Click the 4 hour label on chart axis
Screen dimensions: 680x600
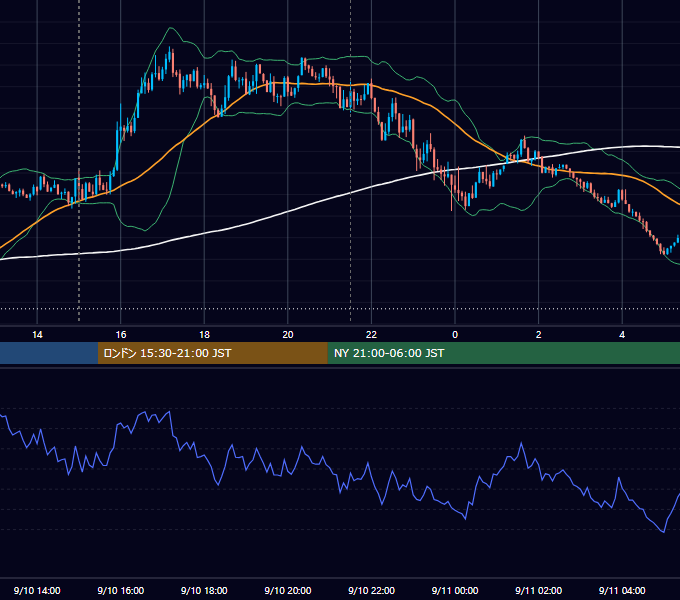coord(622,335)
